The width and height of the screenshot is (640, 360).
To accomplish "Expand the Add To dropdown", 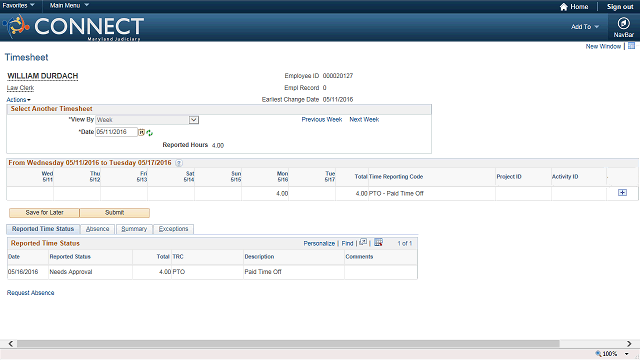I will (x=584, y=27).
